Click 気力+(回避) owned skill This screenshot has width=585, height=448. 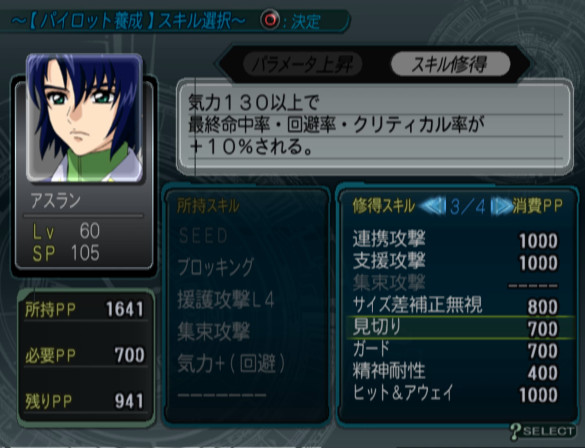click(231, 364)
